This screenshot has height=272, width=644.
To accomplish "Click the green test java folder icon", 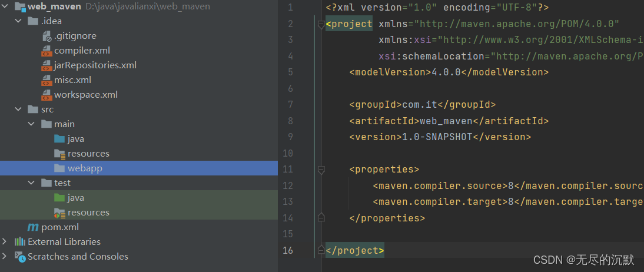I will coord(59,198).
